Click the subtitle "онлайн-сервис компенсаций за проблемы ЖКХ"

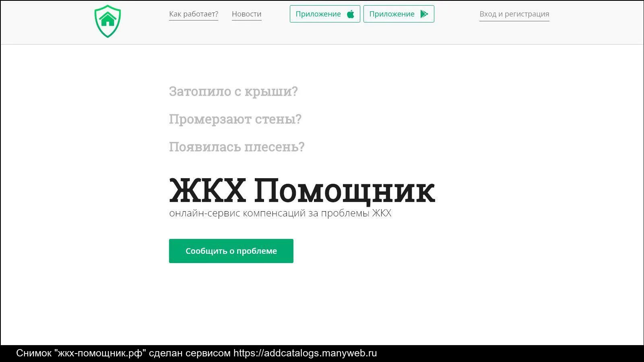pyautogui.click(x=280, y=213)
